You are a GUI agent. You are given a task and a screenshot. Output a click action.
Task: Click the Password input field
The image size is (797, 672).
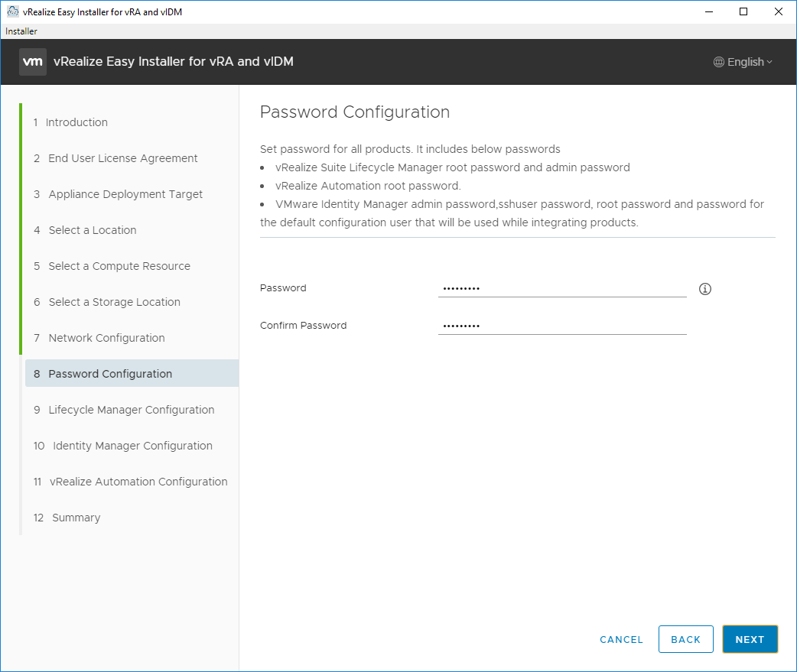coord(562,288)
